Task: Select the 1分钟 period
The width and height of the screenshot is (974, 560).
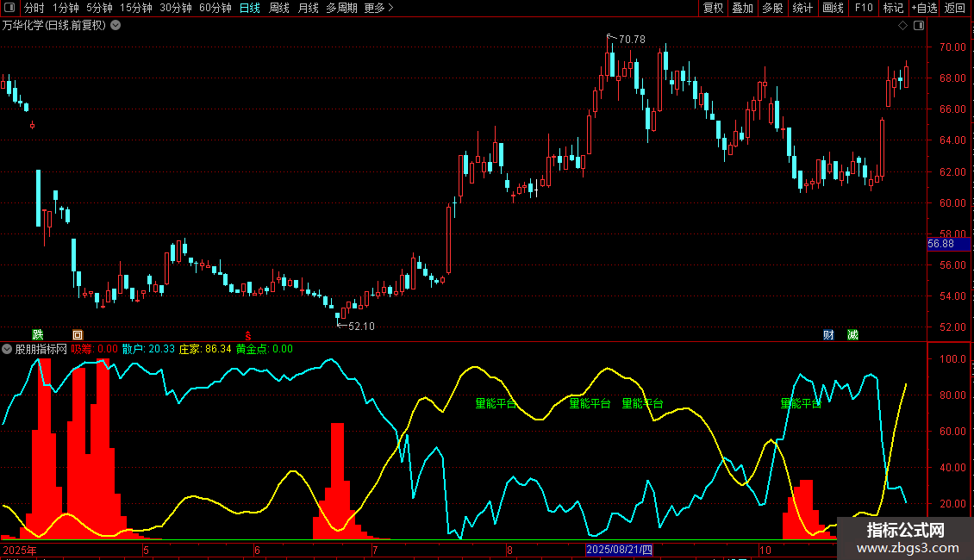Action: [66, 8]
